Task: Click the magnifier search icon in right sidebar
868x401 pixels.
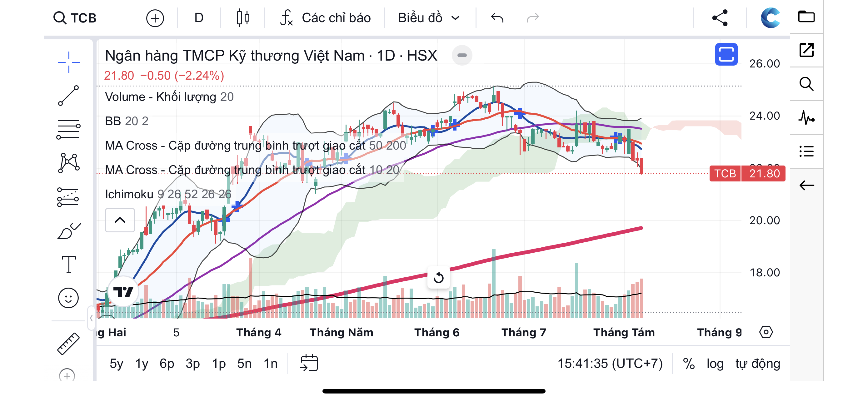Action: click(x=806, y=84)
